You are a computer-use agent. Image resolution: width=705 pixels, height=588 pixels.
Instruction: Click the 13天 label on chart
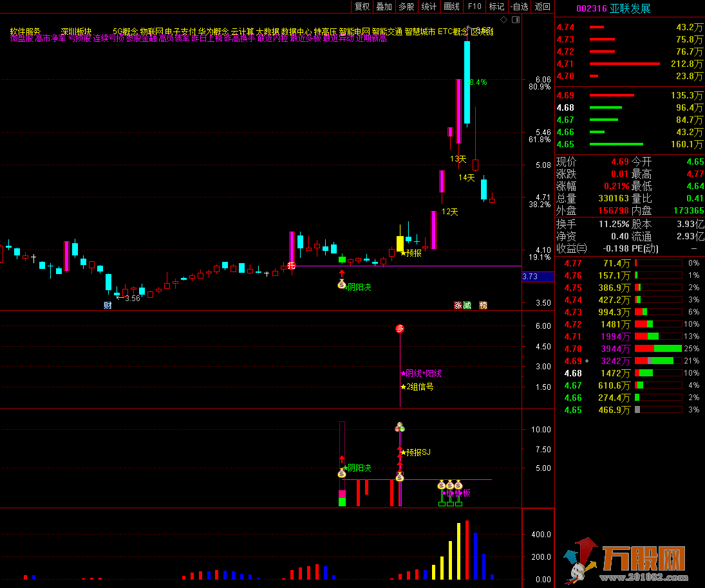(x=458, y=159)
